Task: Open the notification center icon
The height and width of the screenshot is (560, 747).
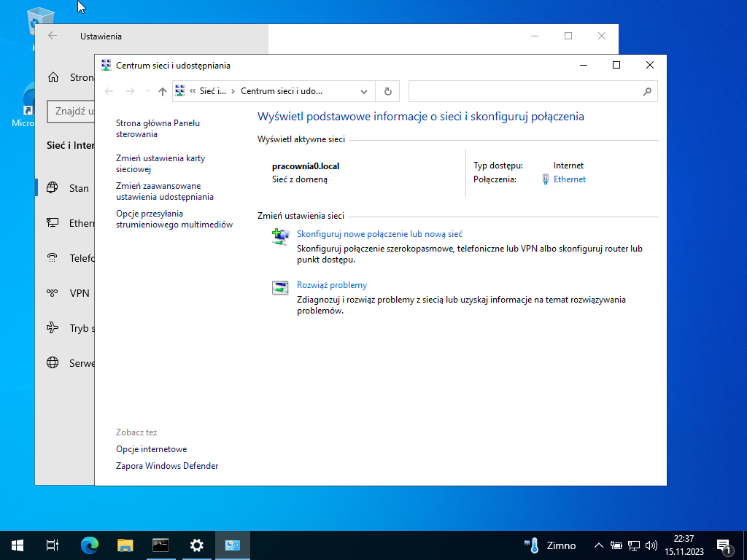Action: pyautogui.click(x=724, y=545)
